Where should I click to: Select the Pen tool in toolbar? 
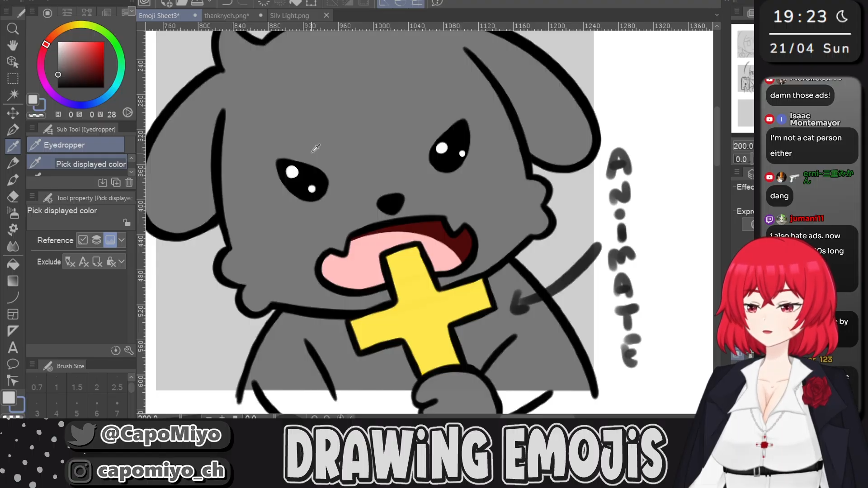[x=13, y=129]
